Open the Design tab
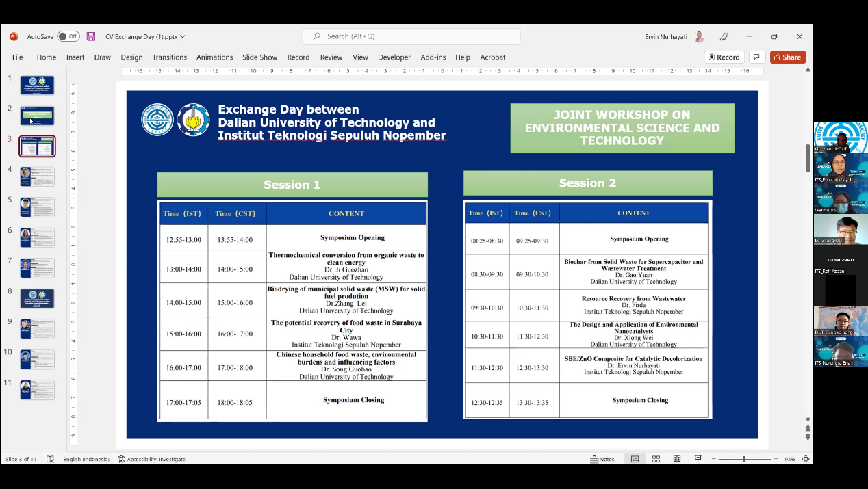The height and width of the screenshot is (489, 868). pos(131,57)
